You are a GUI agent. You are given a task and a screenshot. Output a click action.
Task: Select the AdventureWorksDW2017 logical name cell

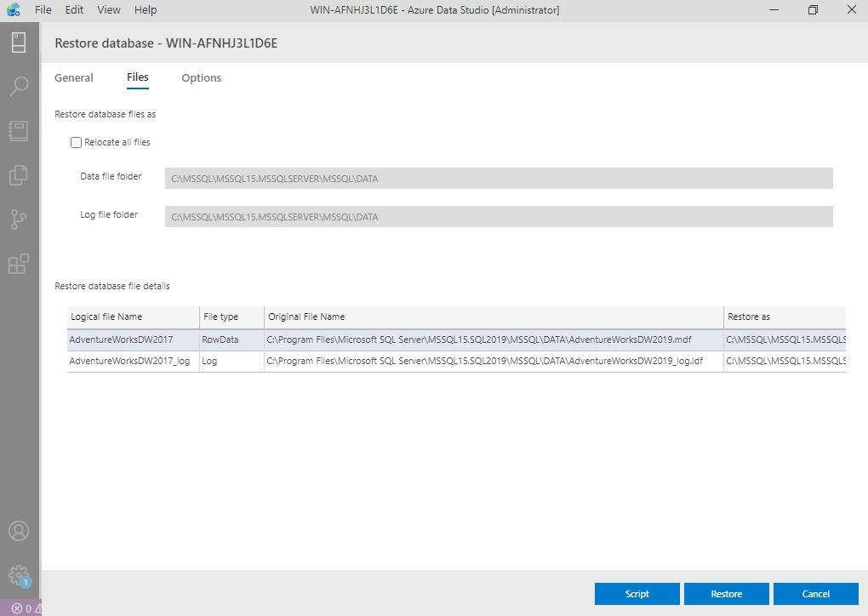click(x=133, y=339)
